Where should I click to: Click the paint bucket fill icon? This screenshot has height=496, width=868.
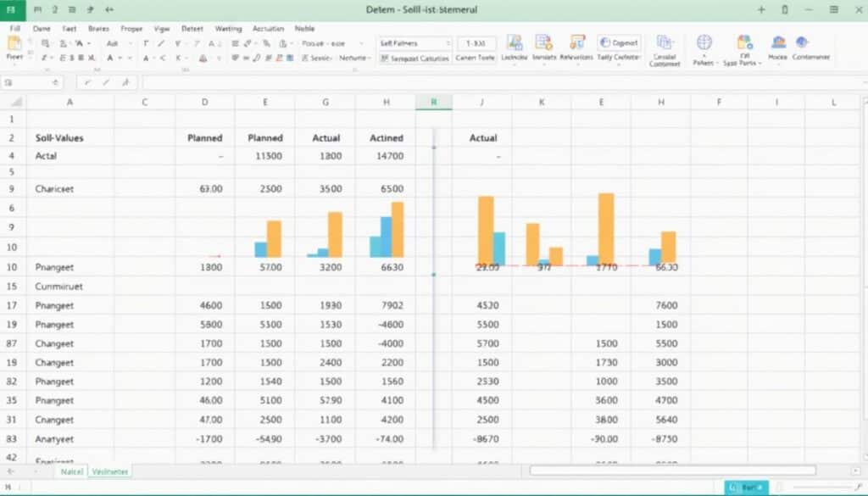click(203, 59)
